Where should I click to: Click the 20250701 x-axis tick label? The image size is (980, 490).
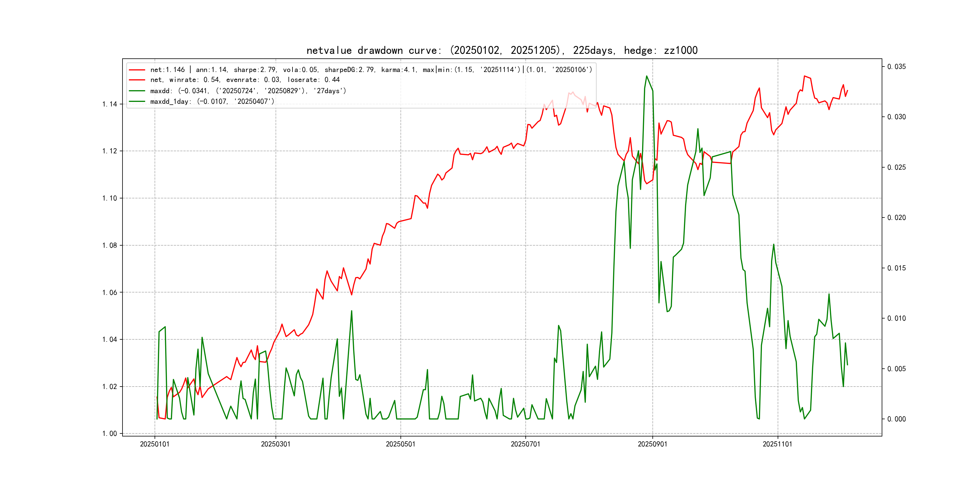click(x=525, y=444)
